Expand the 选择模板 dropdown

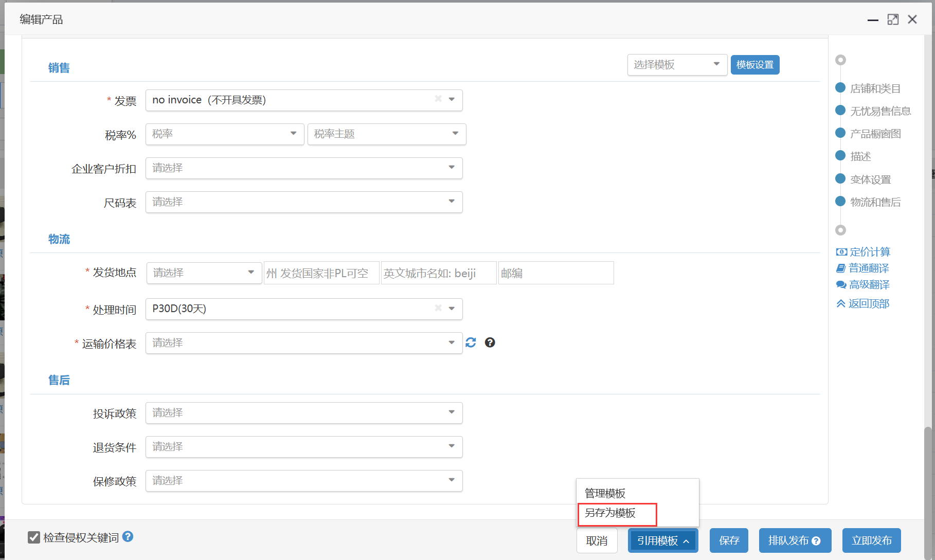677,65
